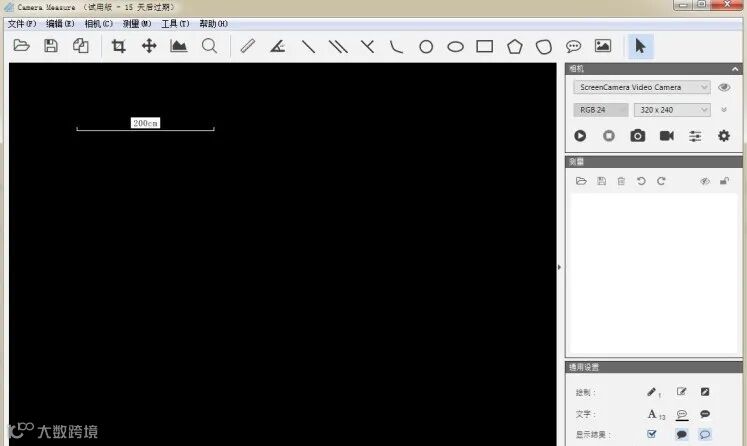Collapse side panel with splitter arrow
This screenshot has width=747, height=446.
tap(560, 267)
